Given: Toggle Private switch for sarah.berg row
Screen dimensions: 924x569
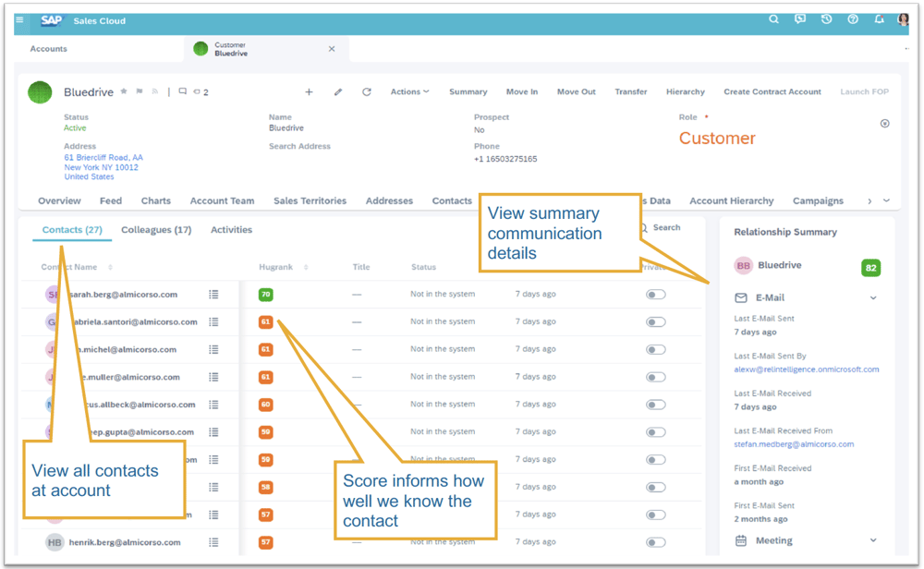Looking at the screenshot, I should (x=655, y=295).
